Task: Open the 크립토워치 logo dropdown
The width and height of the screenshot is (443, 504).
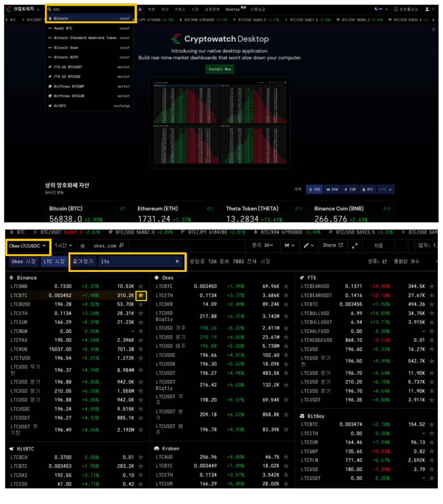Action: [x=23, y=9]
